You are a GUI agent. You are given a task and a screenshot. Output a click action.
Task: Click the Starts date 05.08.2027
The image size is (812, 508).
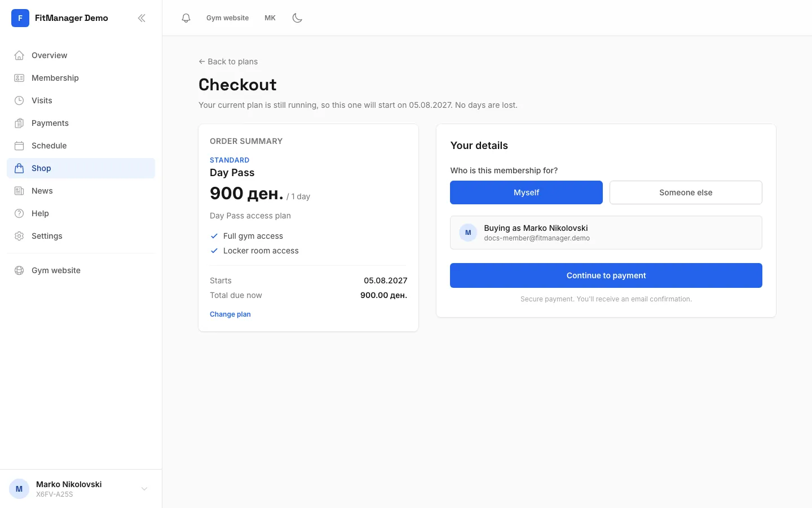(386, 281)
